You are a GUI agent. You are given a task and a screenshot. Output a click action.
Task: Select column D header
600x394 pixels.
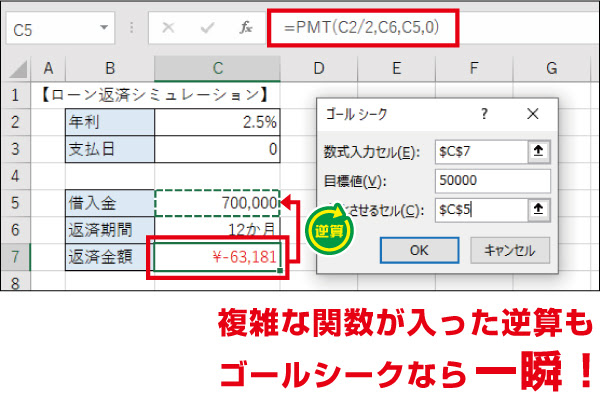click(319, 68)
